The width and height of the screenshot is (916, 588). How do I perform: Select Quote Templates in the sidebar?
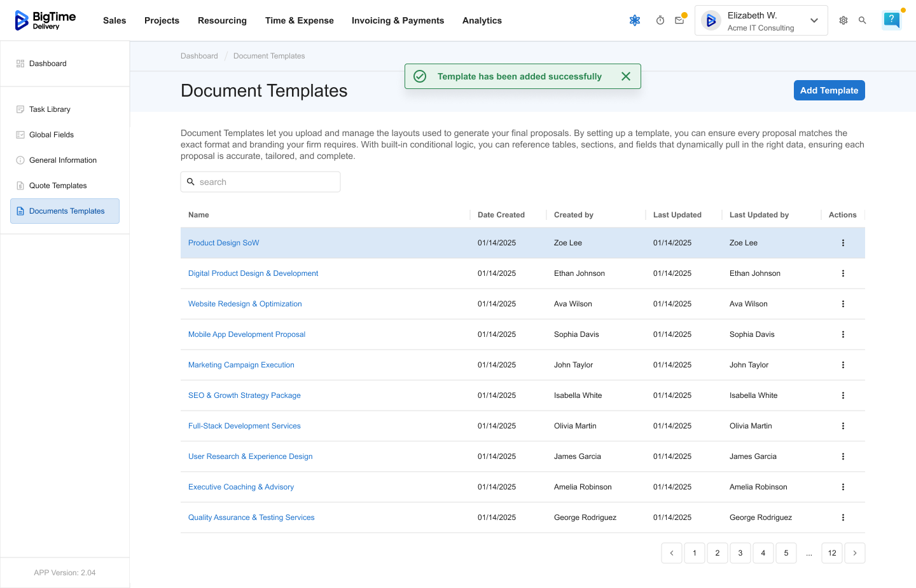pos(58,186)
